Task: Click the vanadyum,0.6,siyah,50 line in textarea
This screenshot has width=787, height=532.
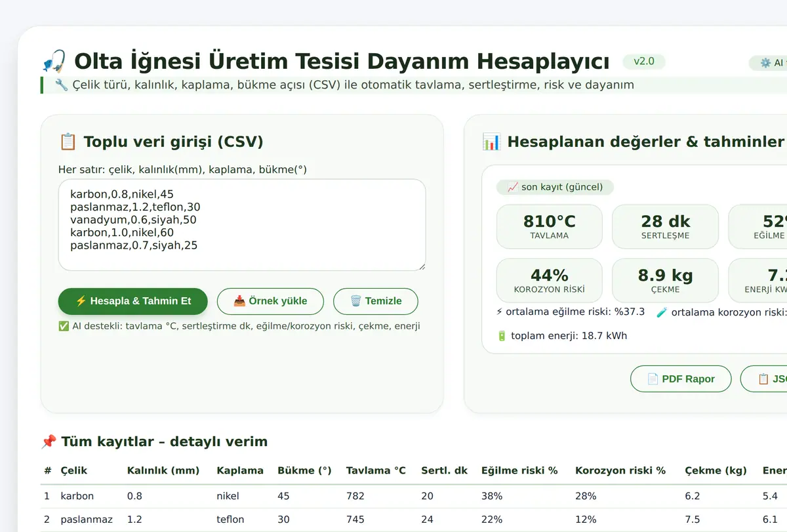Action: pos(133,220)
